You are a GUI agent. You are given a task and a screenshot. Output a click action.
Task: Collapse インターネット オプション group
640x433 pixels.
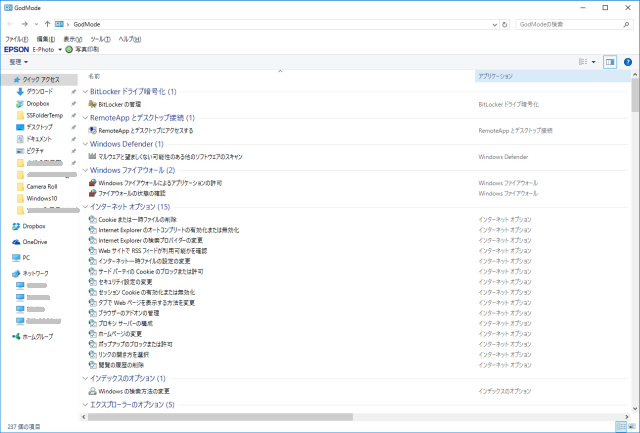[x=85, y=207]
